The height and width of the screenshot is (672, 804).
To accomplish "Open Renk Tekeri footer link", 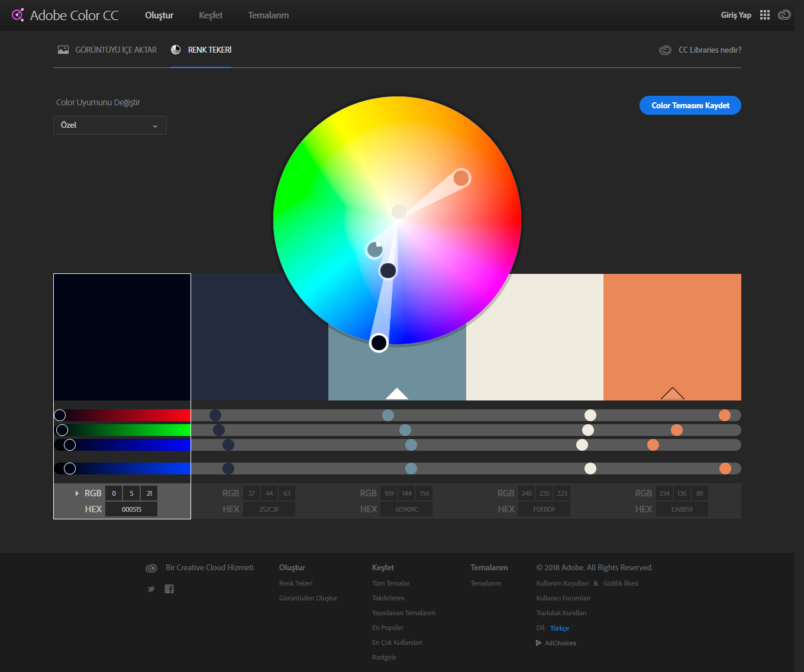I will [296, 583].
